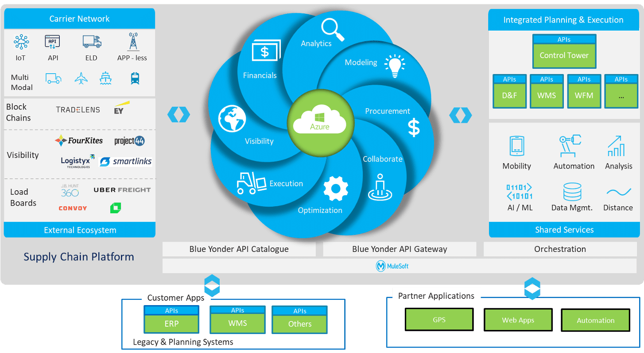The image size is (644, 353).
Task: Click the Financials dollar bill icon
Action: click(266, 51)
